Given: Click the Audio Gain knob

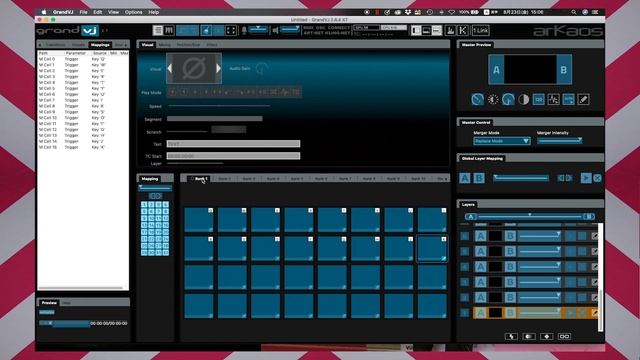Looking at the screenshot, I should coord(261,68).
